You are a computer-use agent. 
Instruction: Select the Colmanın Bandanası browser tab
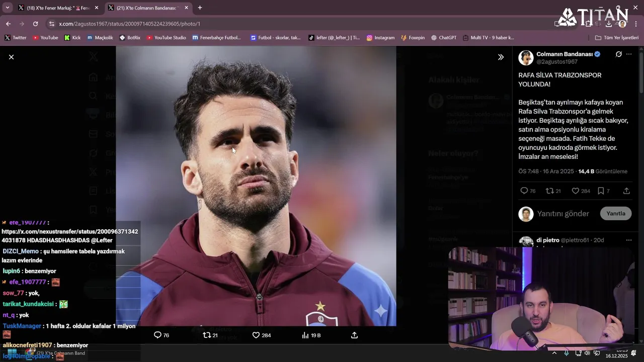[x=148, y=8]
